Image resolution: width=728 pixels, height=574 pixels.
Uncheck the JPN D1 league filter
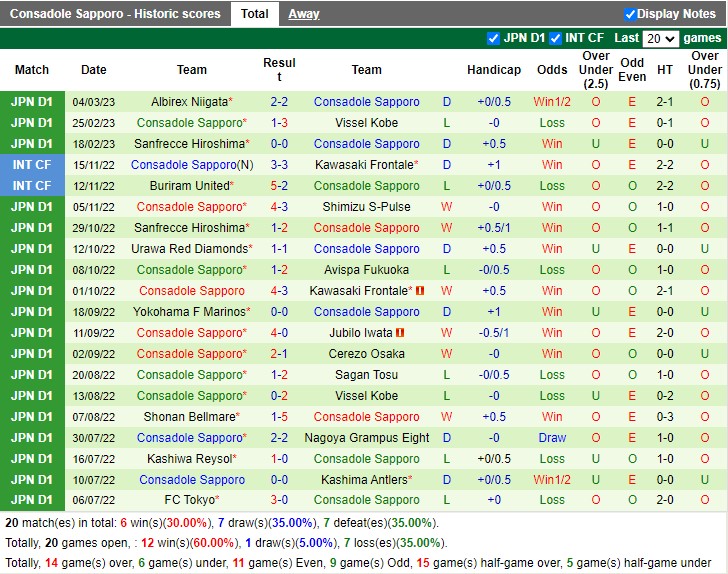pyautogui.click(x=493, y=38)
